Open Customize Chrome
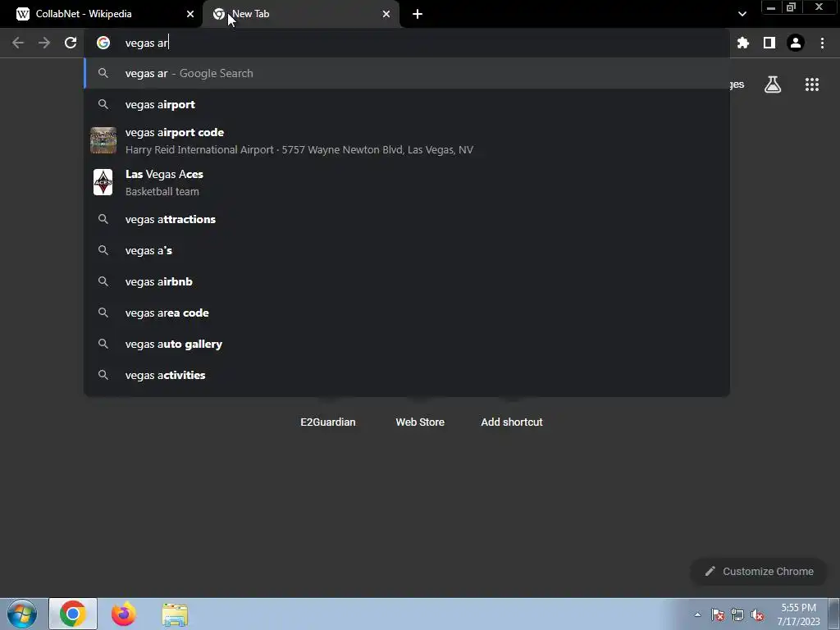 click(x=759, y=571)
